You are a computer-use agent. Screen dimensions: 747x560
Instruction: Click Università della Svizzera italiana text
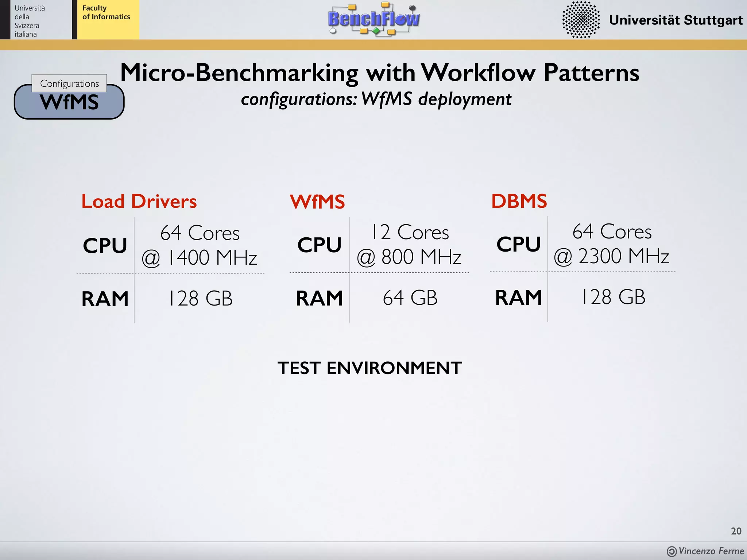pyautogui.click(x=30, y=21)
